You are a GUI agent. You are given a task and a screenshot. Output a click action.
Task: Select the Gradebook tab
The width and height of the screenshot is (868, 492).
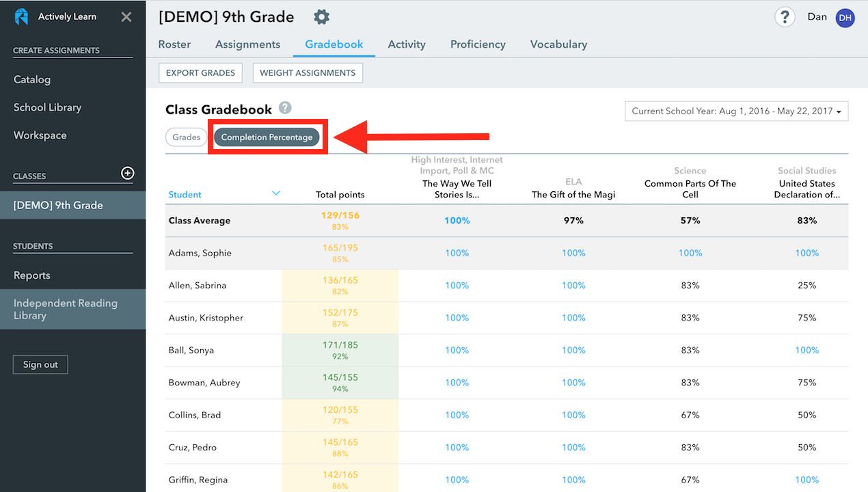(334, 44)
